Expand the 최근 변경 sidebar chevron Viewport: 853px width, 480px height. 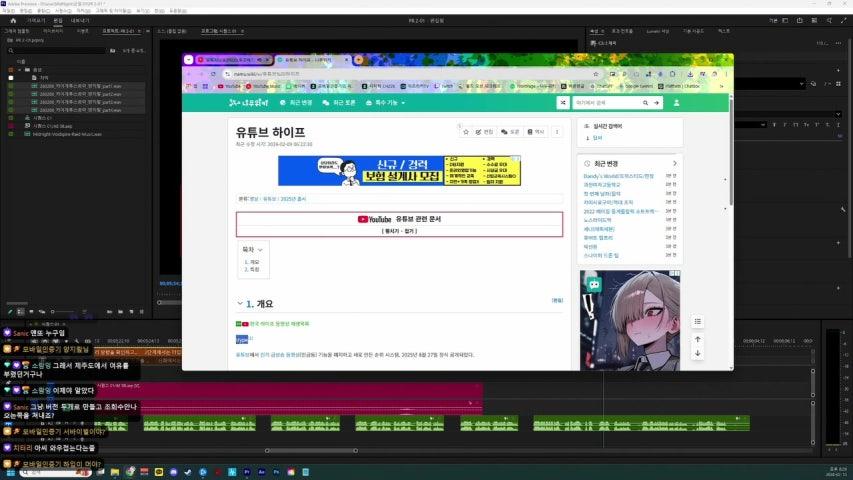[675, 163]
